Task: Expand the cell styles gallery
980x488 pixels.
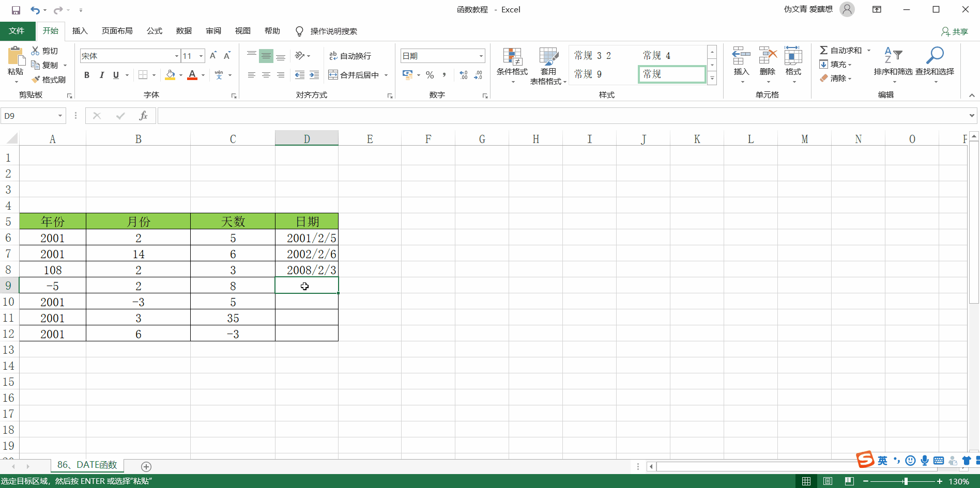Action: click(x=712, y=78)
